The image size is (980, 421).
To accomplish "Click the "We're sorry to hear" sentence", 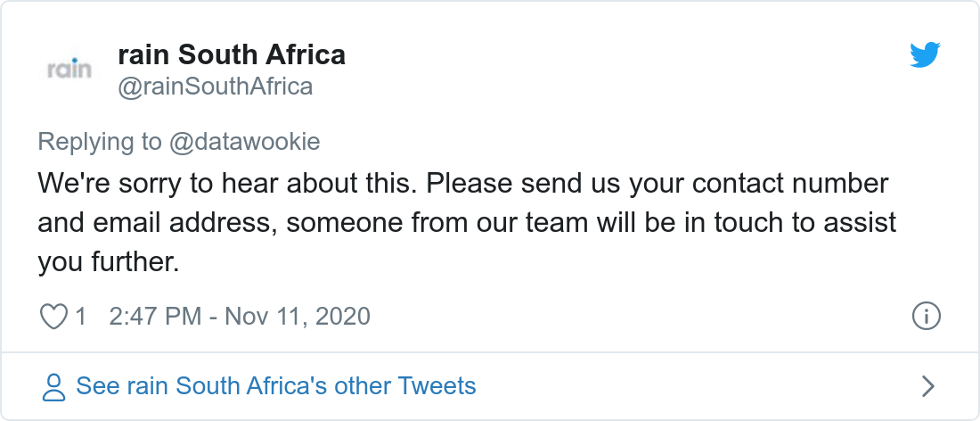I will (x=227, y=184).
